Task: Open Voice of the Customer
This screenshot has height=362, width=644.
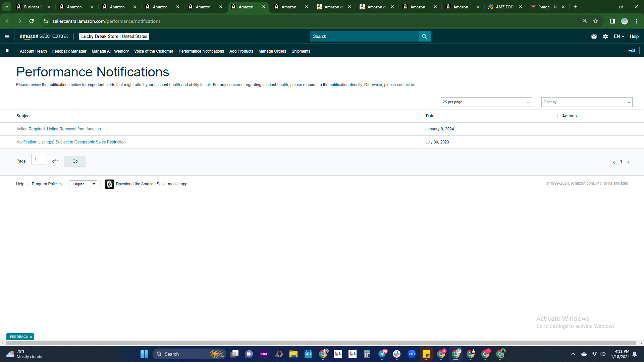Action: pyautogui.click(x=154, y=51)
